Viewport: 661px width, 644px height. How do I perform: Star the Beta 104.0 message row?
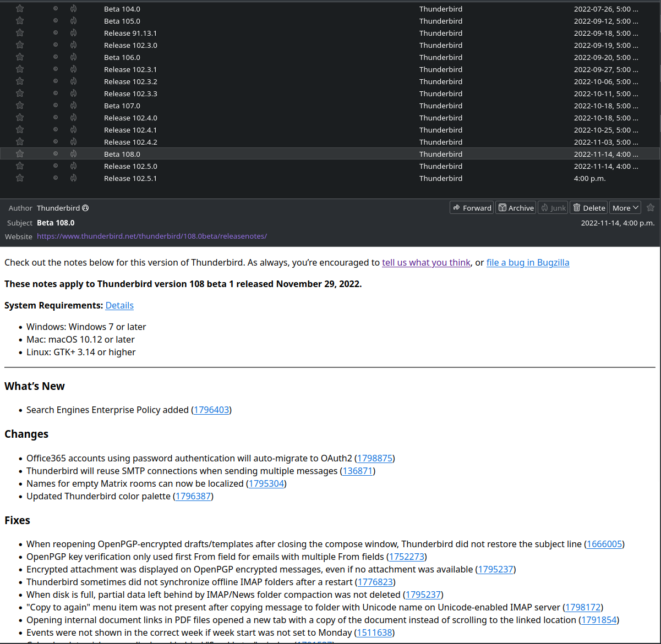click(20, 9)
